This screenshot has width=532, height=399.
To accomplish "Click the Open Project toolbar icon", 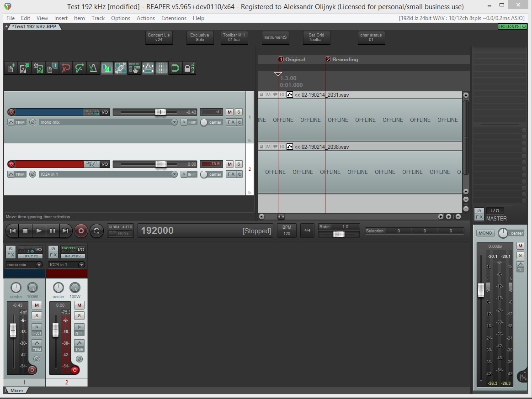I will tap(24, 68).
